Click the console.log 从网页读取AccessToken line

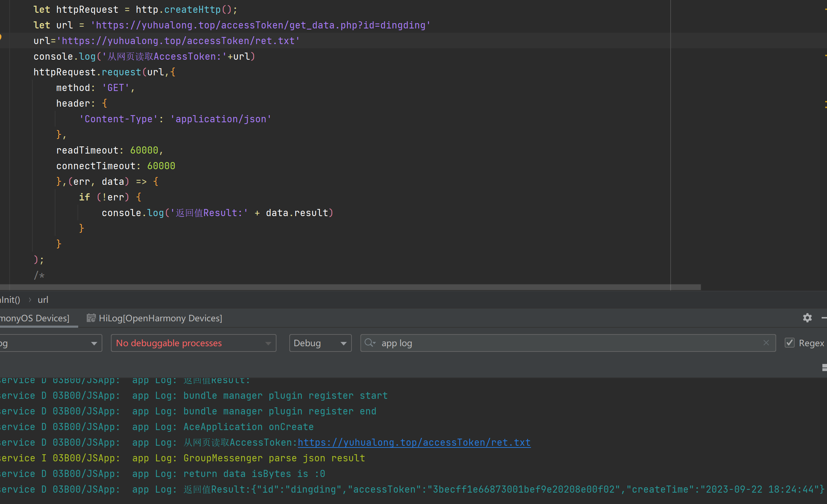[x=144, y=57]
